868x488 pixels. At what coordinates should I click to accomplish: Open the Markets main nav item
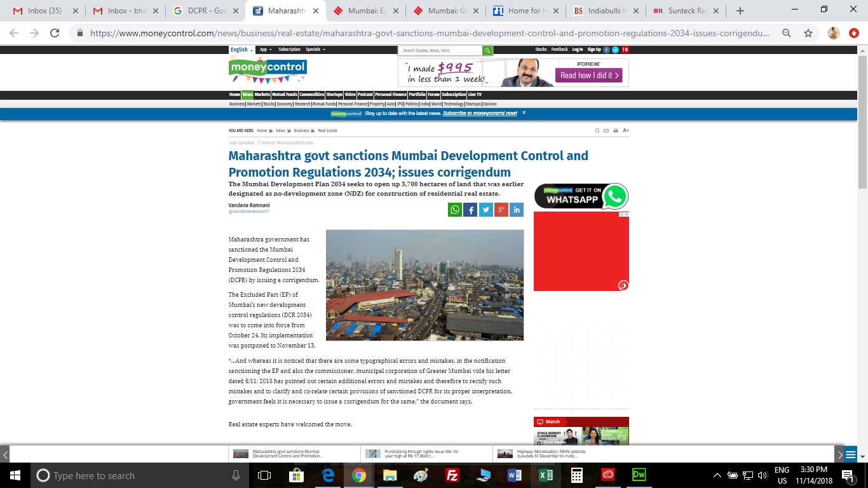tap(262, 95)
